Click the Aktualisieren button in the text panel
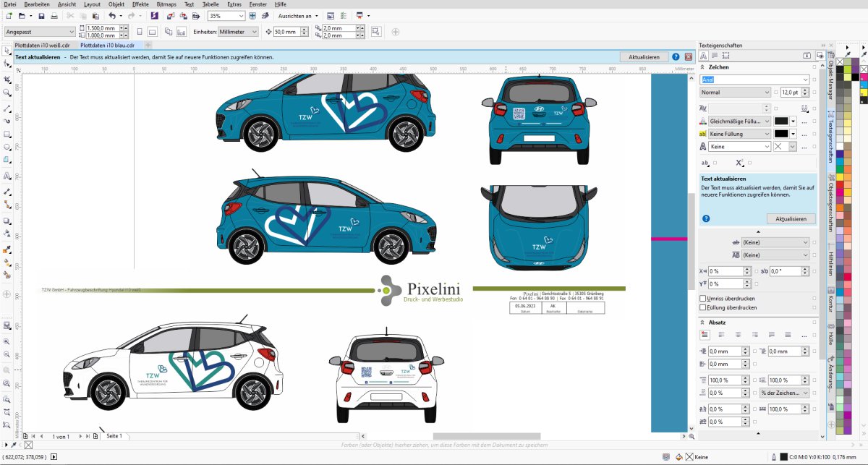 tap(791, 218)
